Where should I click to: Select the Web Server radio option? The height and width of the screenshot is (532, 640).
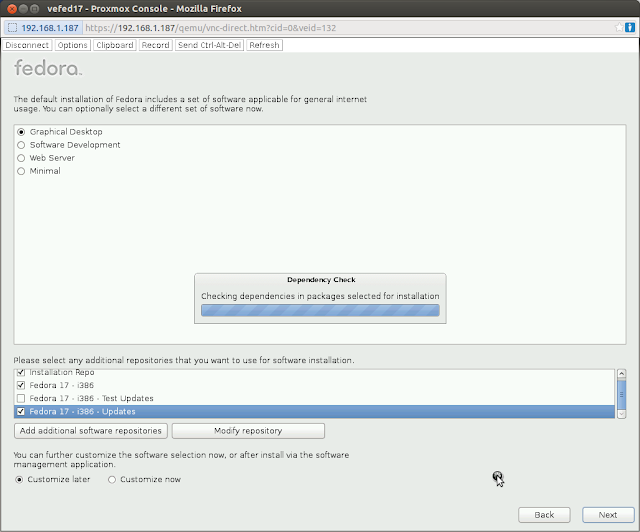[21, 158]
